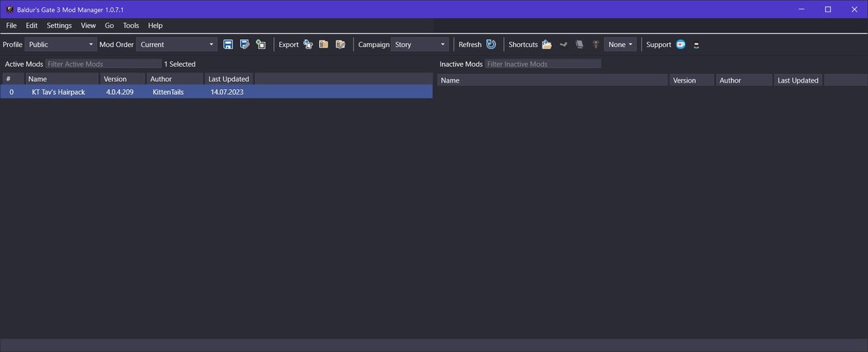Click the blue floppy disk save order icon
This screenshot has width=868, height=352.
point(228,44)
